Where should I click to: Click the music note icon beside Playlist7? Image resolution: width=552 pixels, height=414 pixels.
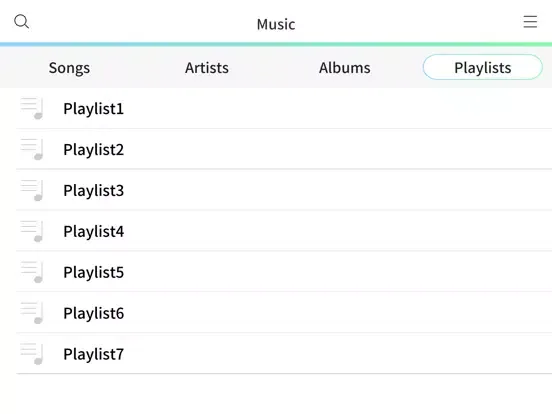[32, 353]
